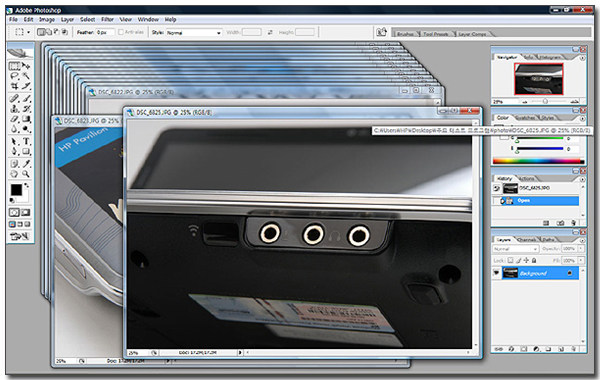Screen dimensions: 600x380
Task: Select the Horizontal Type tool
Action: click(x=26, y=141)
